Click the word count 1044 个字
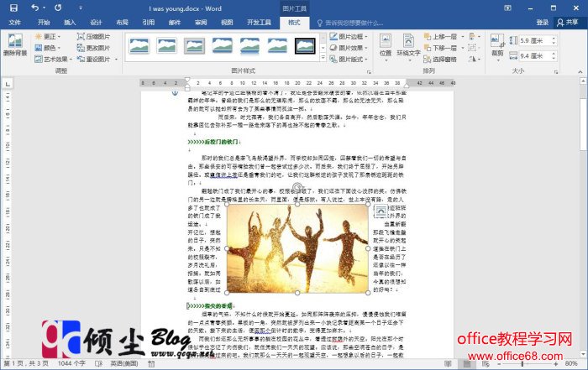588x370 pixels. (71, 363)
